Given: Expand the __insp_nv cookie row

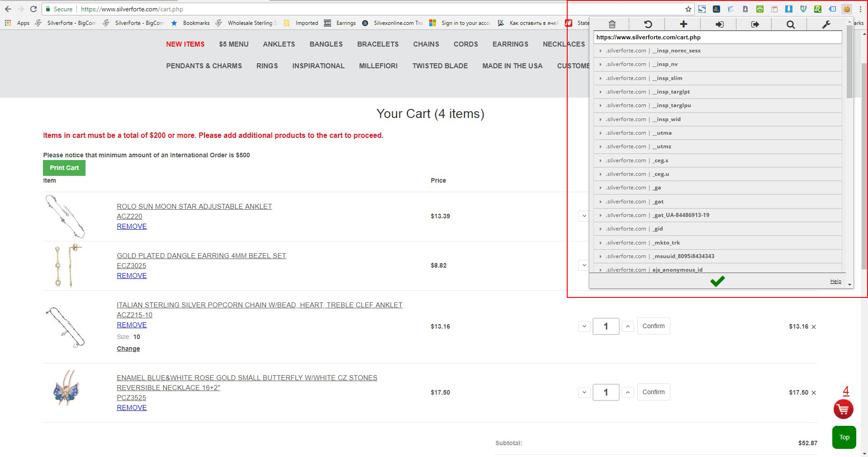Looking at the screenshot, I should (x=718, y=64).
